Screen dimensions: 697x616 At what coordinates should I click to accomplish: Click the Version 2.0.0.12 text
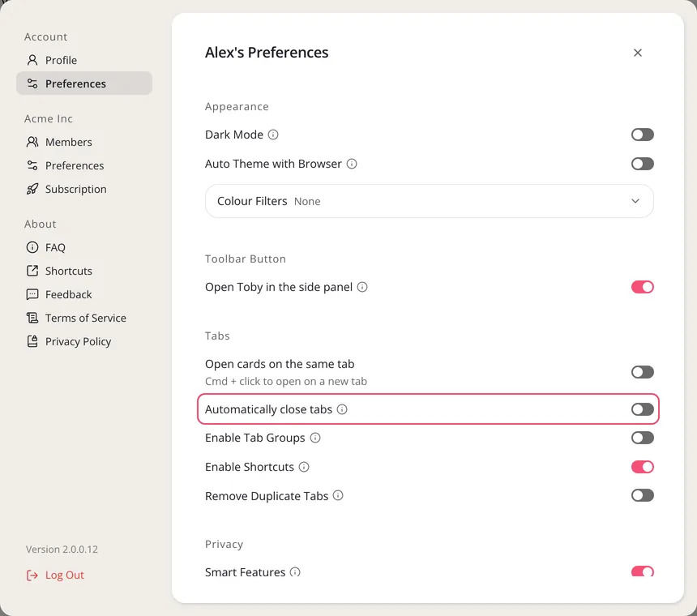(62, 550)
